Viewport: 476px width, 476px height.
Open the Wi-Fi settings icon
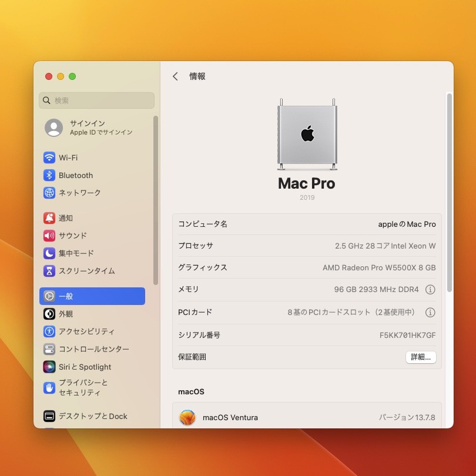(x=49, y=157)
